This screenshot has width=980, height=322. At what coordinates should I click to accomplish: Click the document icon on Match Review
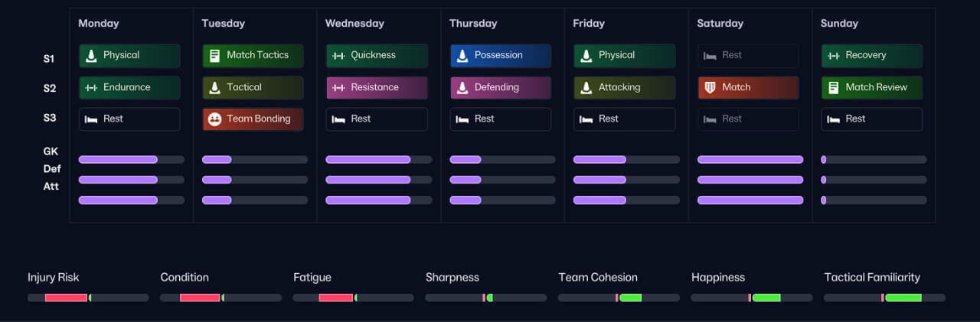coord(834,87)
